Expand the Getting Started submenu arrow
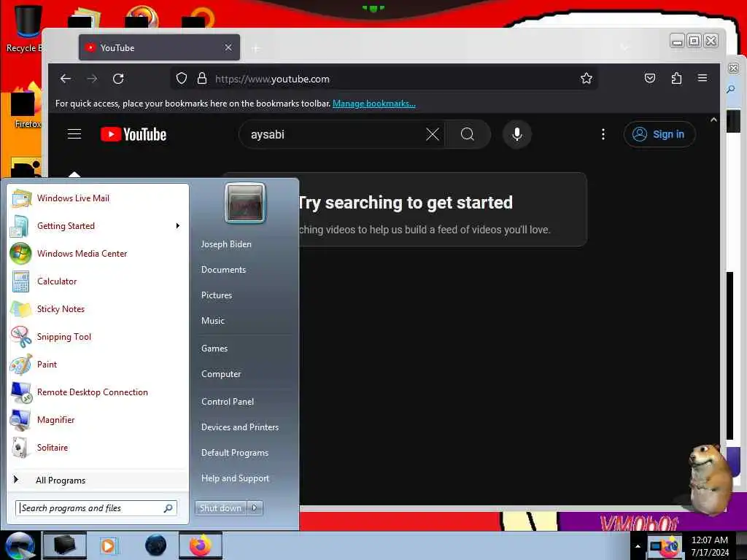747x560 pixels. coord(178,226)
